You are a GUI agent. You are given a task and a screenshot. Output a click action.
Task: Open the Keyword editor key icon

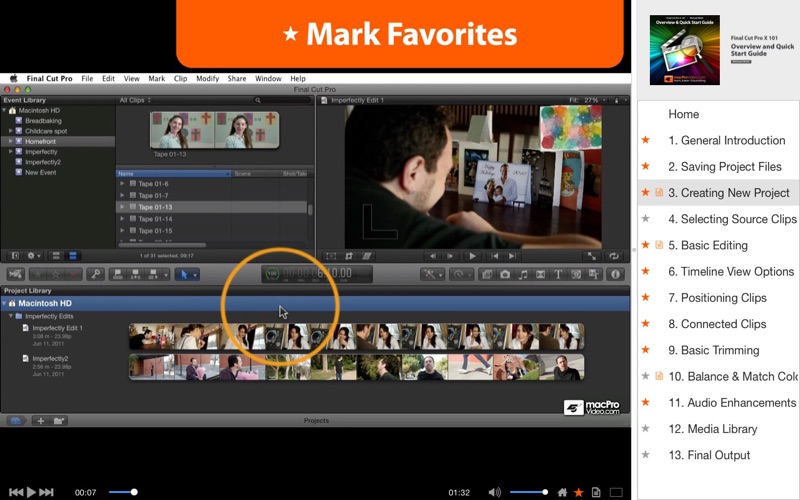coord(95,274)
